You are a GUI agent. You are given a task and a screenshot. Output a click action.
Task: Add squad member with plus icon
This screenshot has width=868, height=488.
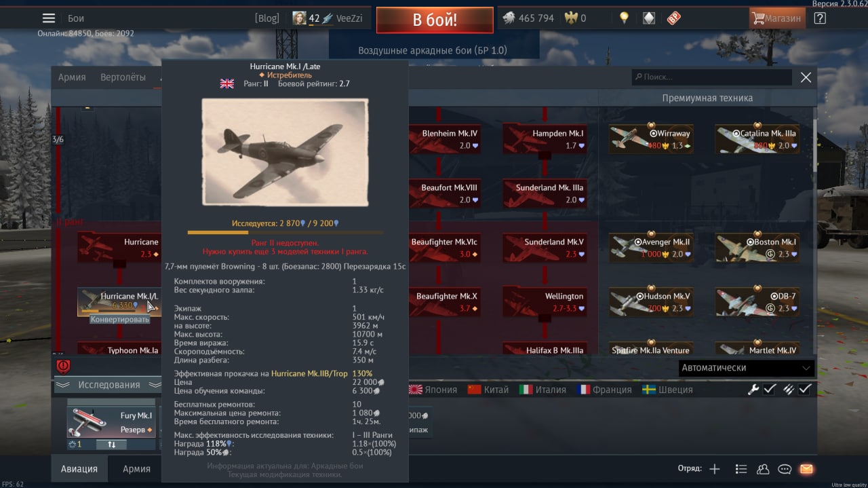715,469
